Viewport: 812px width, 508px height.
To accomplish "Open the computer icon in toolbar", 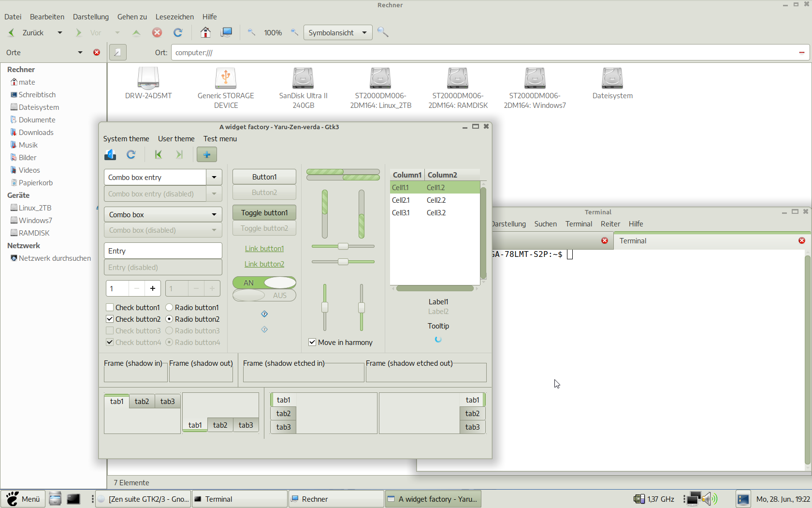I will tap(226, 32).
